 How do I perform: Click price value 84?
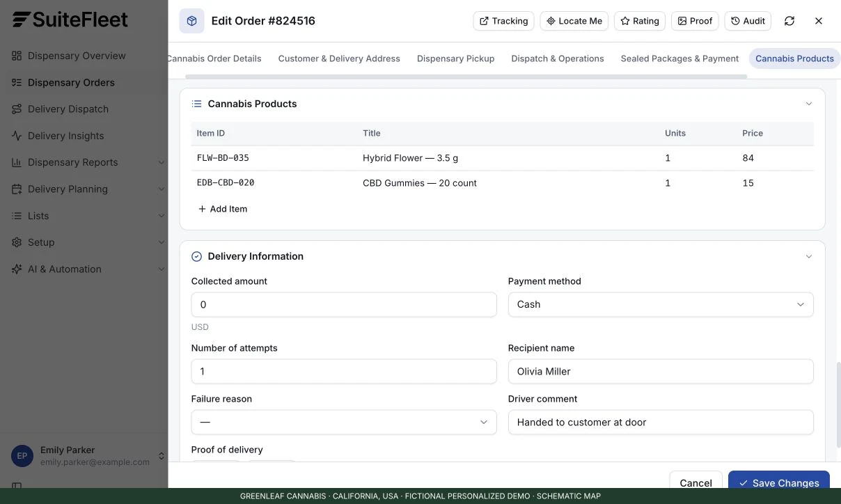coord(748,158)
